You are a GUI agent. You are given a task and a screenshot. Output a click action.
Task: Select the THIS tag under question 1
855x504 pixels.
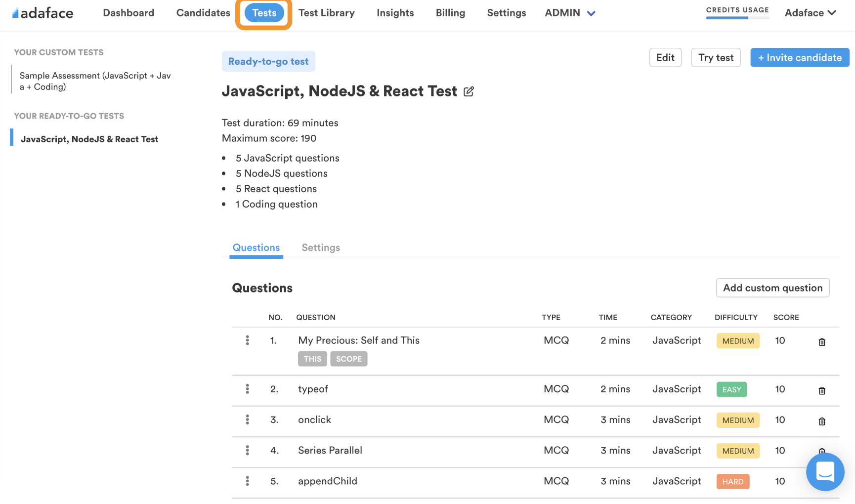[x=312, y=359]
